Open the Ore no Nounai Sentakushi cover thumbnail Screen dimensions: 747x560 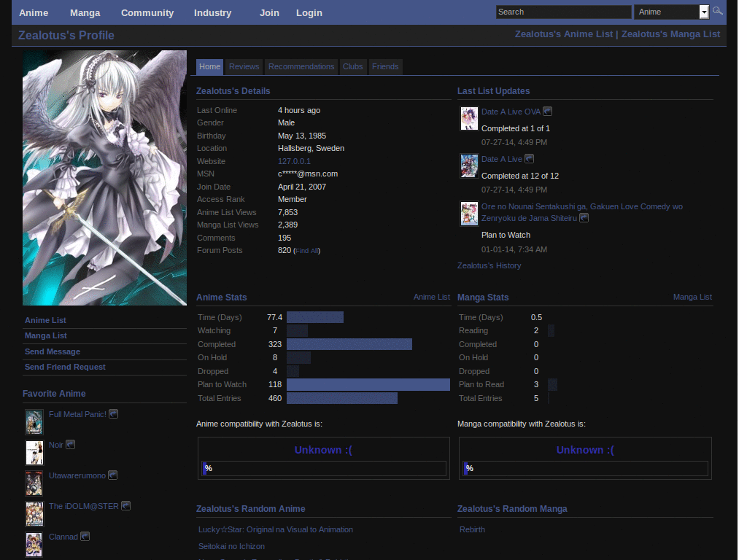pyautogui.click(x=469, y=214)
